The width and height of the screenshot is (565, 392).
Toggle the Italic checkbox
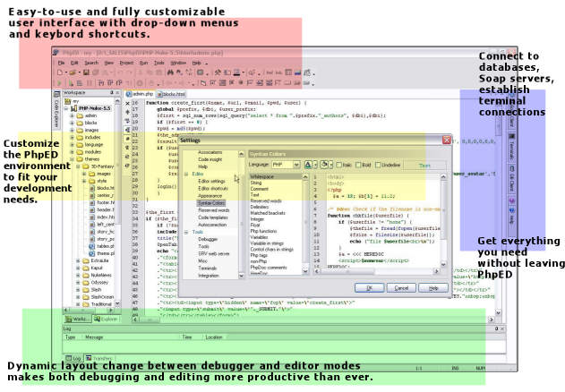[338, 165]
